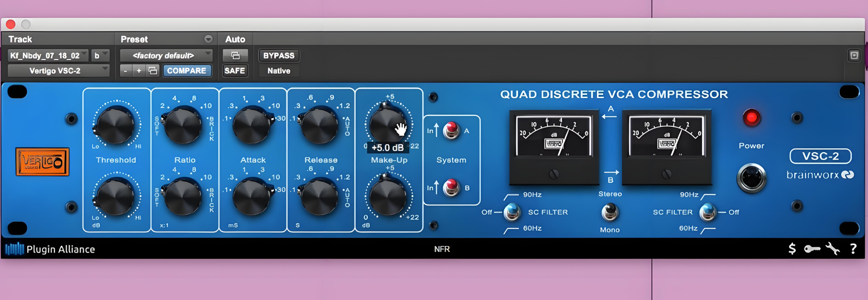Enable automation SAFE mode
868x300 pixels.
(235, 71)
